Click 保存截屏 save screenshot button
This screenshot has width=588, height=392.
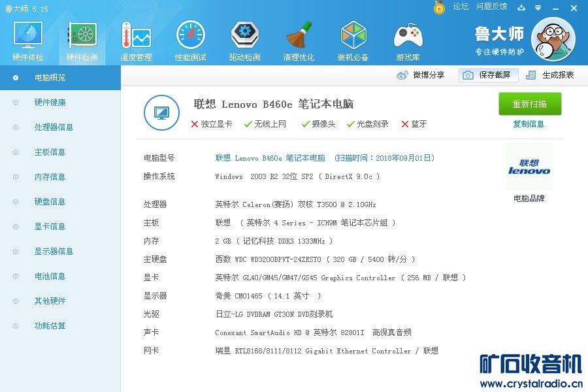point(489,75)
